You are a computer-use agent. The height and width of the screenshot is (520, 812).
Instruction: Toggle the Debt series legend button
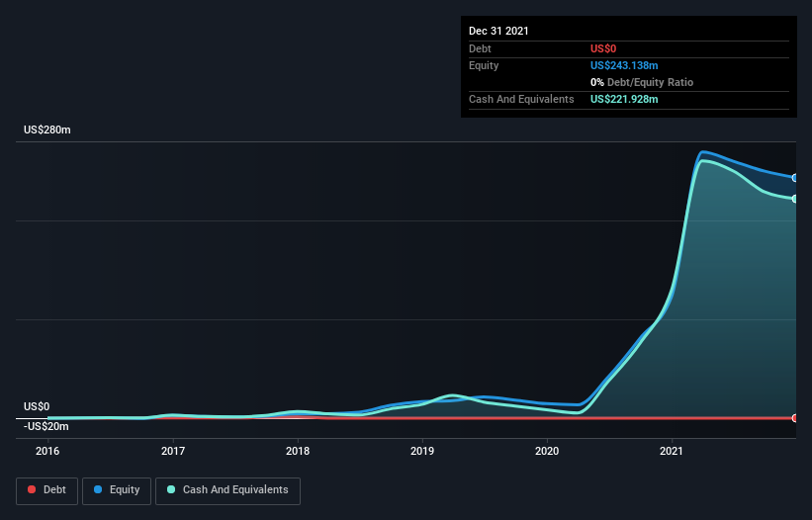47,490
